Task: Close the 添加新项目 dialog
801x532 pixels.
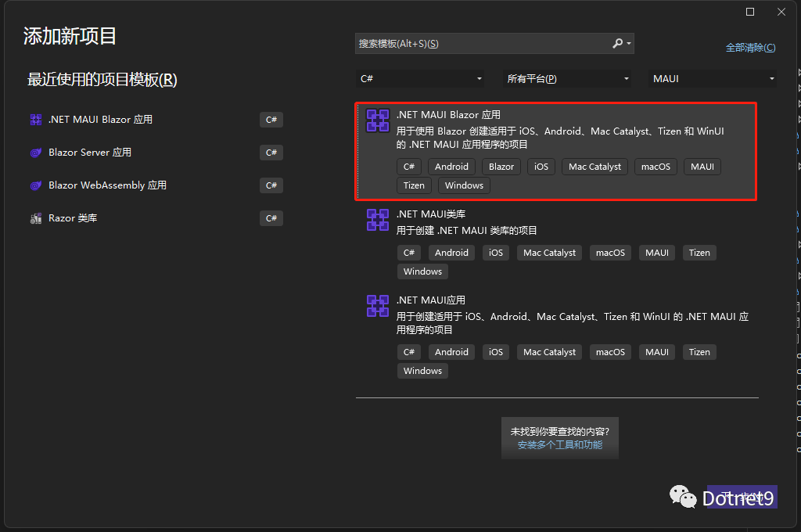Action: (x=781, y=12)
